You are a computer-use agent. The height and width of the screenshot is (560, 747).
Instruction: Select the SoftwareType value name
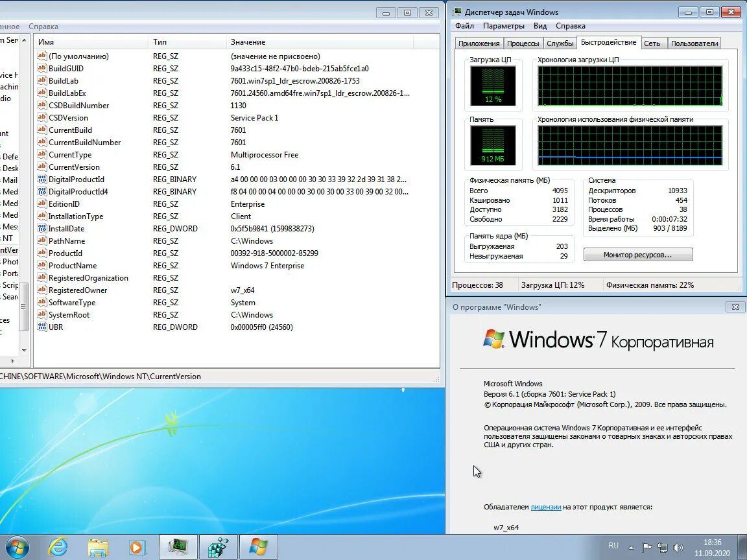pos(72,303)
